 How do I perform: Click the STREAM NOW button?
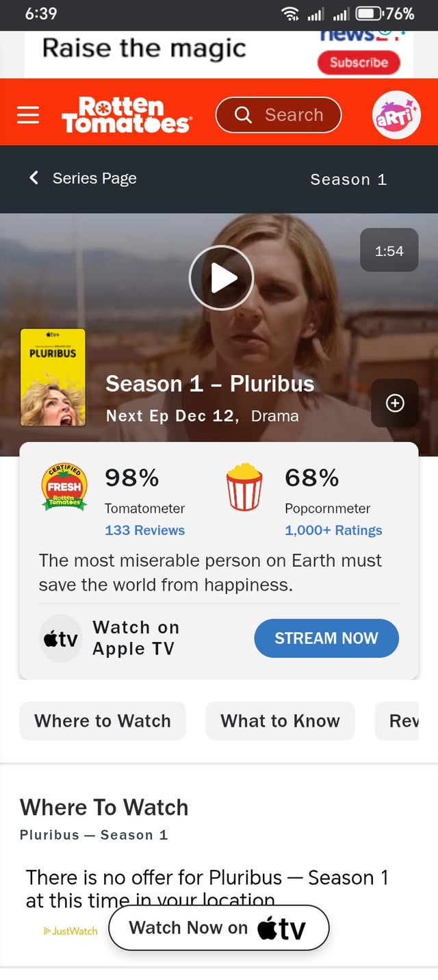[326, 639]
